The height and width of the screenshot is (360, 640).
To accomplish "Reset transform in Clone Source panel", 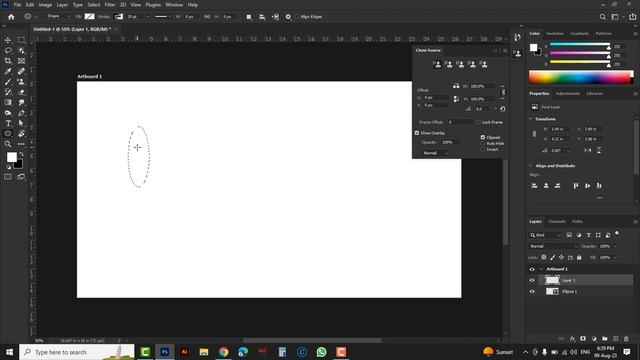I will [x=502, y=109].
